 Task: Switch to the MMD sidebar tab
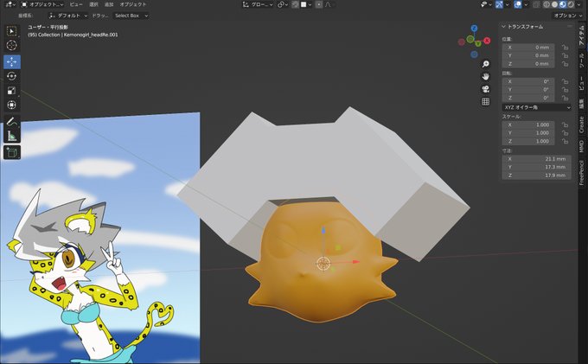click(582, 146)
